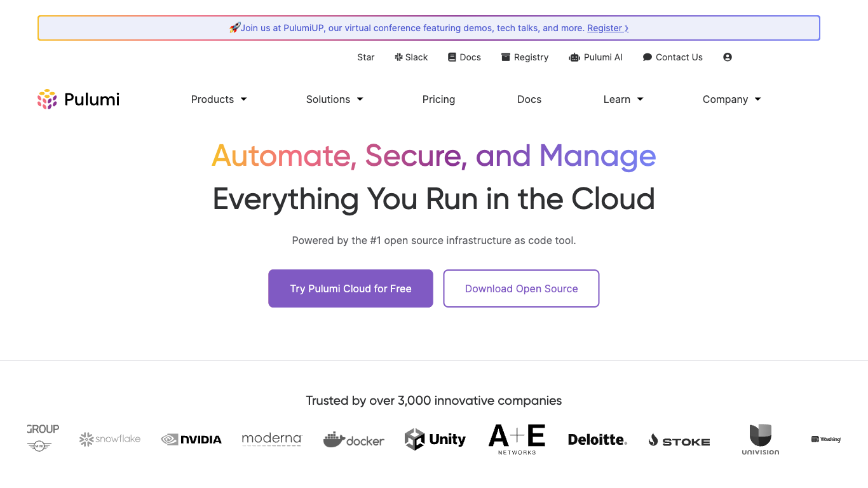Open Docs from the main navigation bar
Screen dimensions: 868x488
(529, 99)
